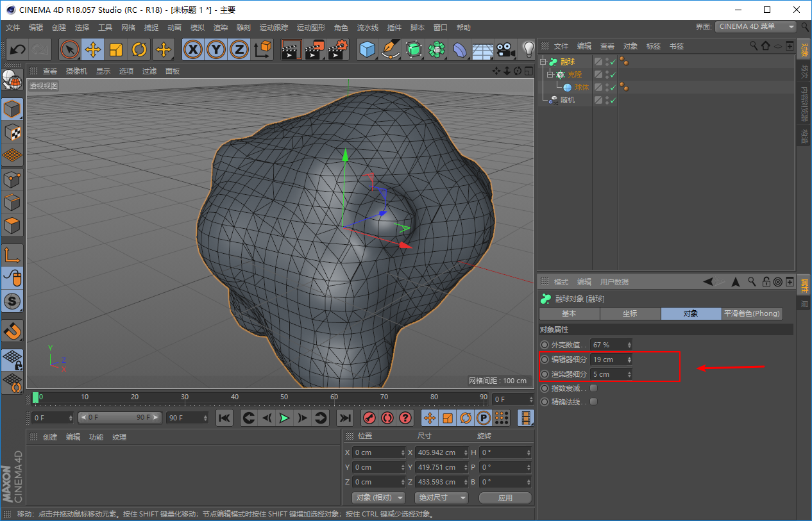Activate the Rotate tool

139,49
